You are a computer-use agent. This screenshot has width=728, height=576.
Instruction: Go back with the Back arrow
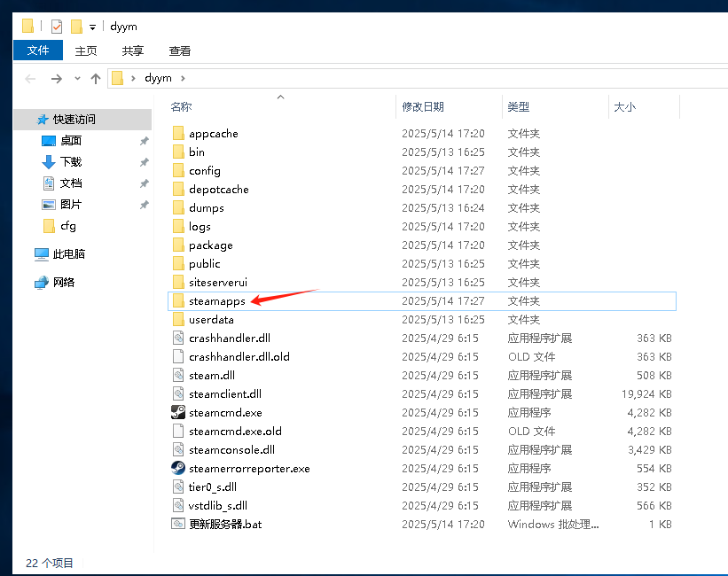pos(30,79)
